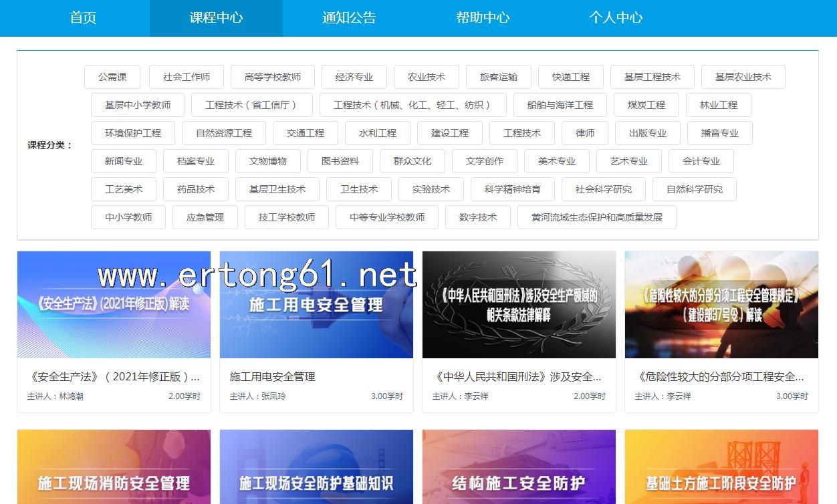Image resolution: width=837 pixels, height=504 pixels.
Task: Select the 公需课 category
Action: 112,77
